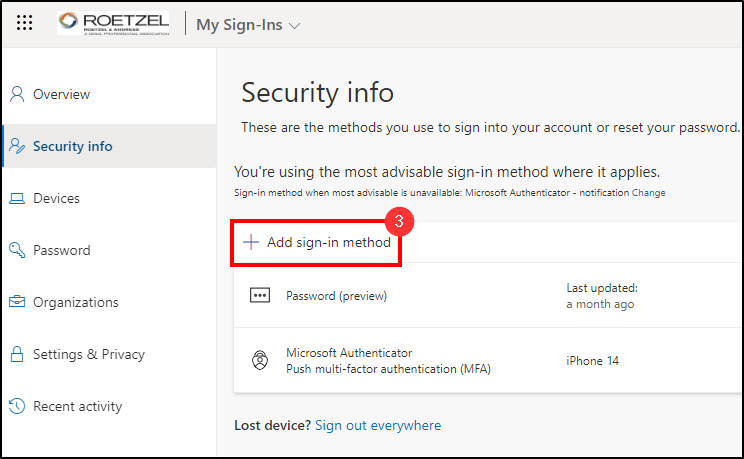Click the Change default sign-in method link

coord(648,193)
